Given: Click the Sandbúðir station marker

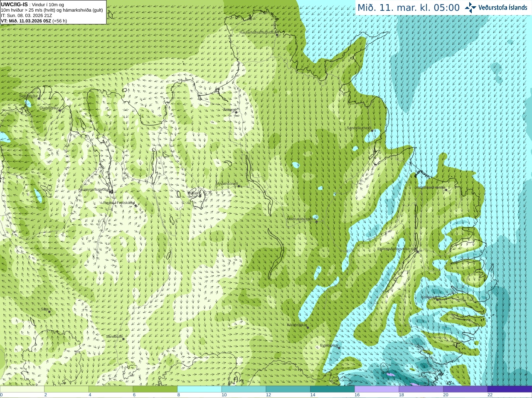Looking at the screenshot, I should (x=123, y=339).
